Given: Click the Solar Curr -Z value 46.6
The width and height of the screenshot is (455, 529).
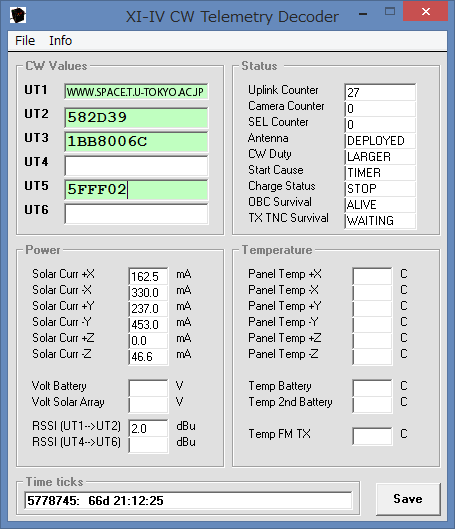Looking at the screenshot, I should (x=148, y=357).
